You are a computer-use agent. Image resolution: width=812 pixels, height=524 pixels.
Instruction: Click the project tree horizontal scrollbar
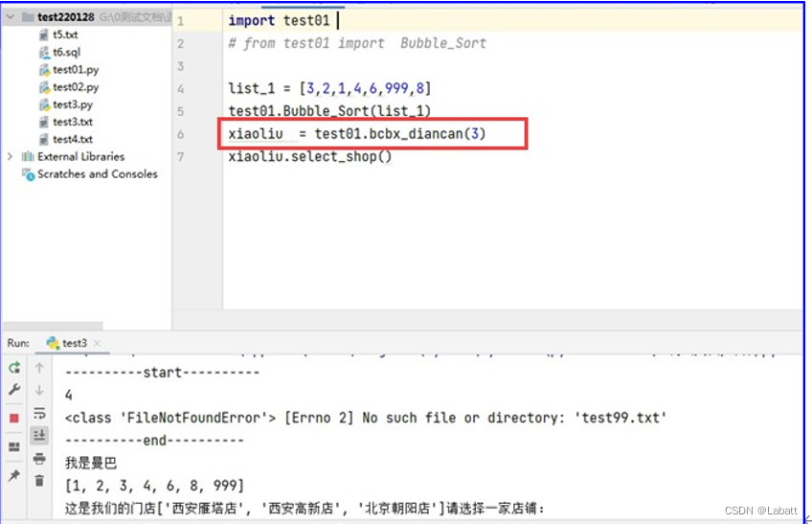coord(52,326)
